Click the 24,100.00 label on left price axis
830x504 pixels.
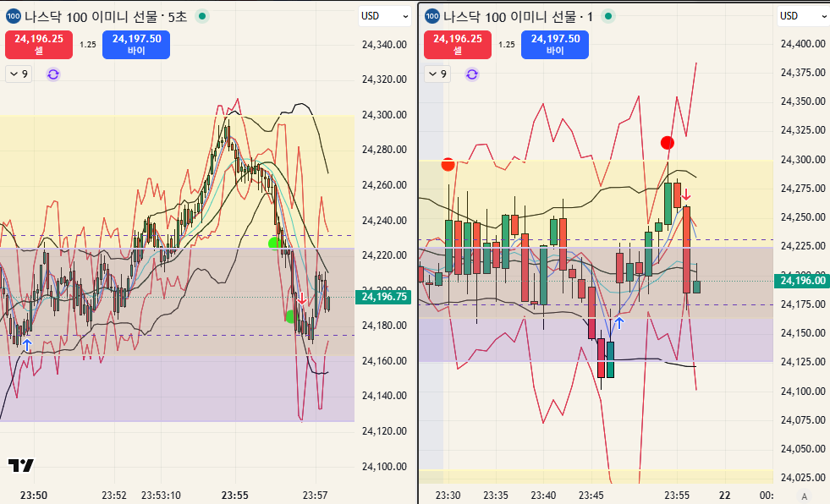tap(384, 467)
